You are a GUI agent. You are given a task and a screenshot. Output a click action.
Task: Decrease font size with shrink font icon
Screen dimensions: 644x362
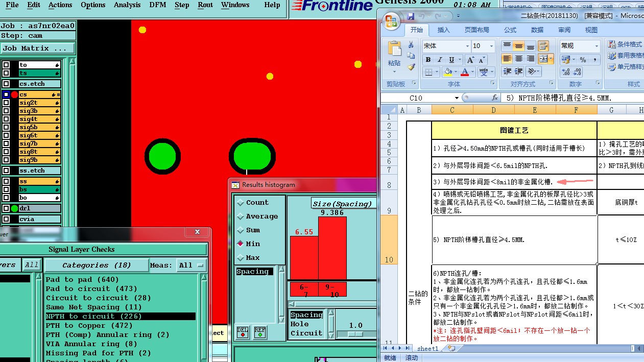(x=483, y=60)
